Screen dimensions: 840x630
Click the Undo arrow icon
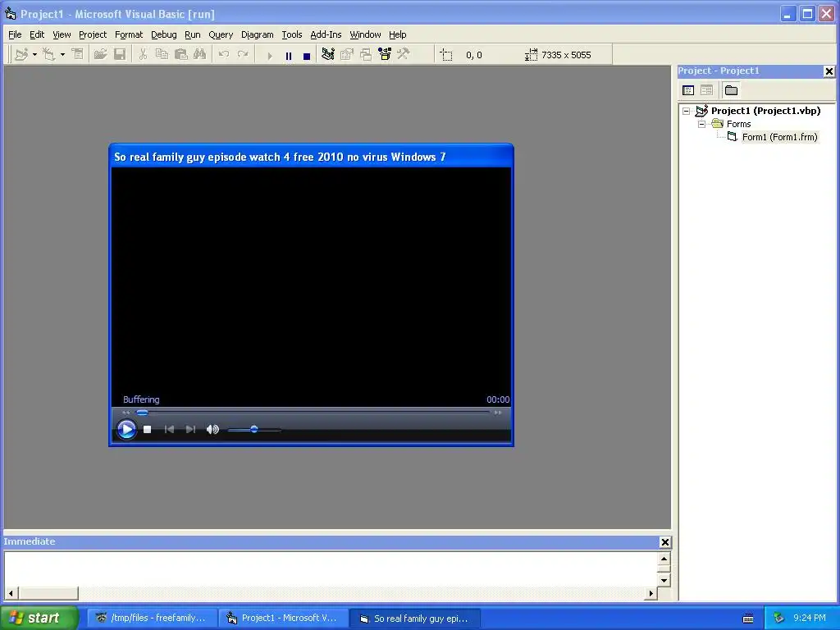point(224,54)
